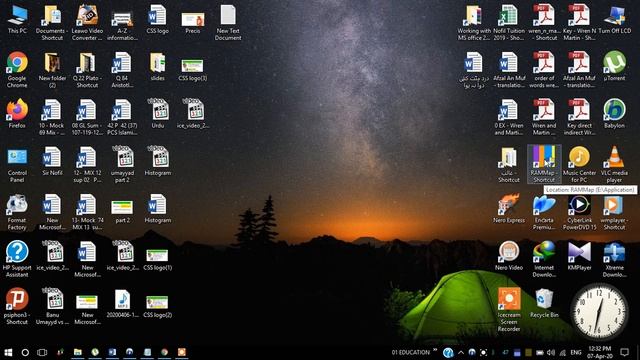640x360 pixels.
Task: Select the New folder (2) icon
Action: [x=52, y=69]
